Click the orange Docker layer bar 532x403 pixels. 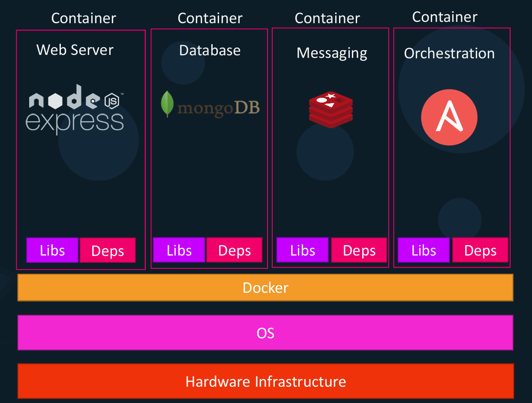[x=265, y=288]
